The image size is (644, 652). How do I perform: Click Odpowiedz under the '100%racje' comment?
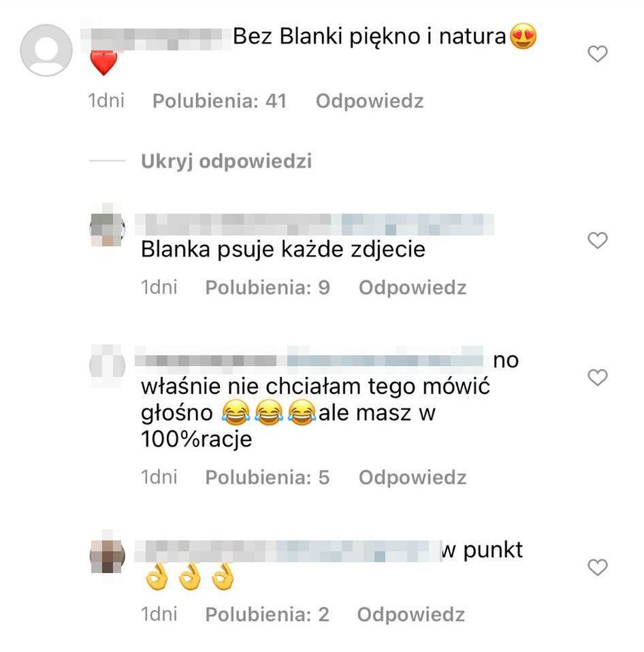[x=413, y=477]
